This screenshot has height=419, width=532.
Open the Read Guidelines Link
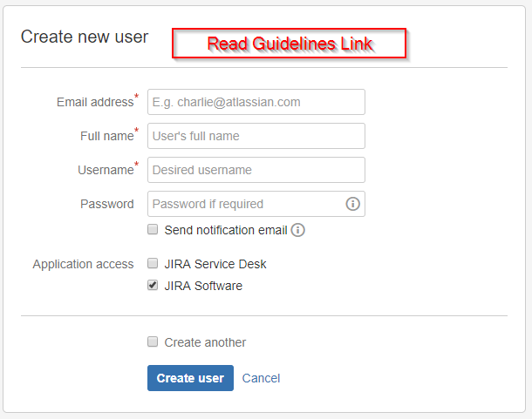pos(289,44)
